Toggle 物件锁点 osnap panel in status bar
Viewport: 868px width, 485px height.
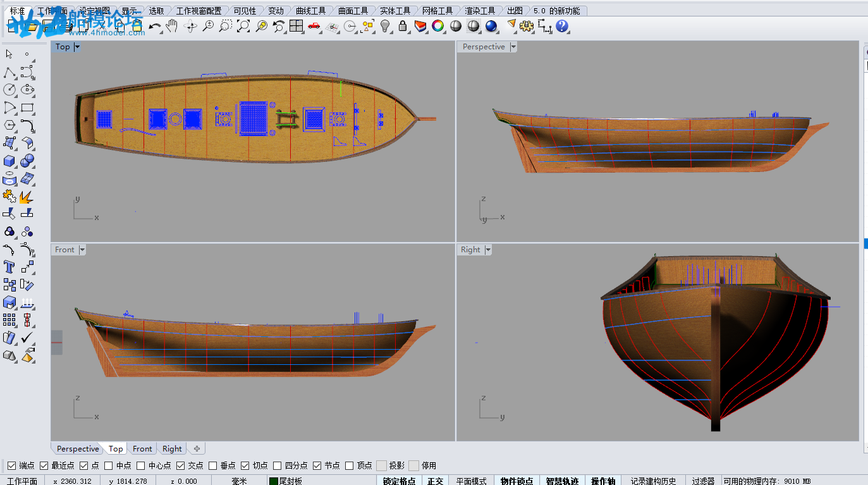point(517,481)
